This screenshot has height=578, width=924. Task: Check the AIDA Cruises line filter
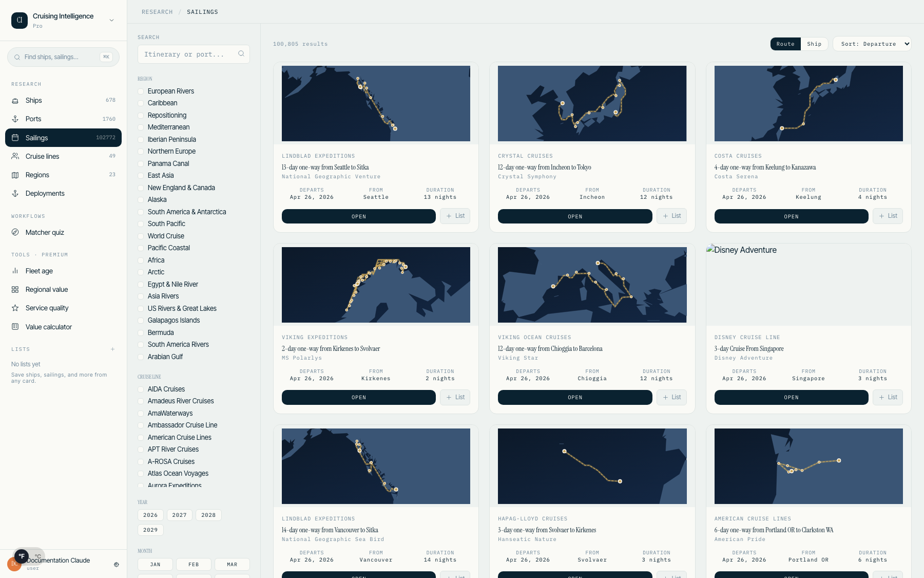click(141, 389)
